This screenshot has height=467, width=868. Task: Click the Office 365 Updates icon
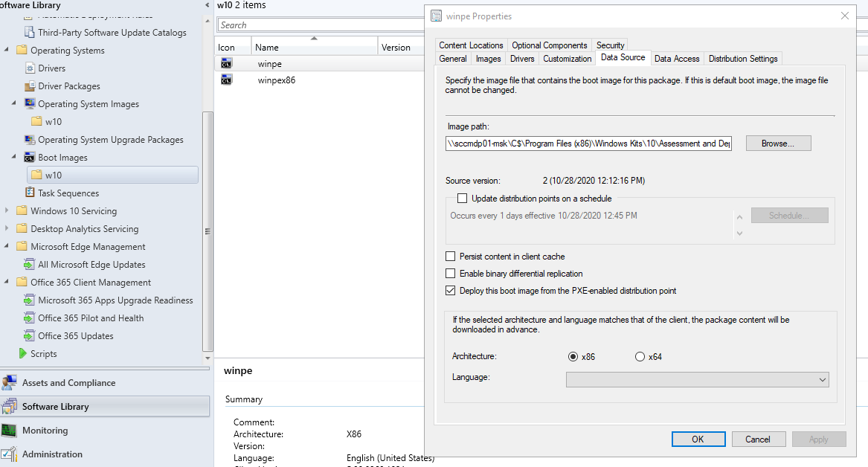pyautogui.click(x=29, y=336)
